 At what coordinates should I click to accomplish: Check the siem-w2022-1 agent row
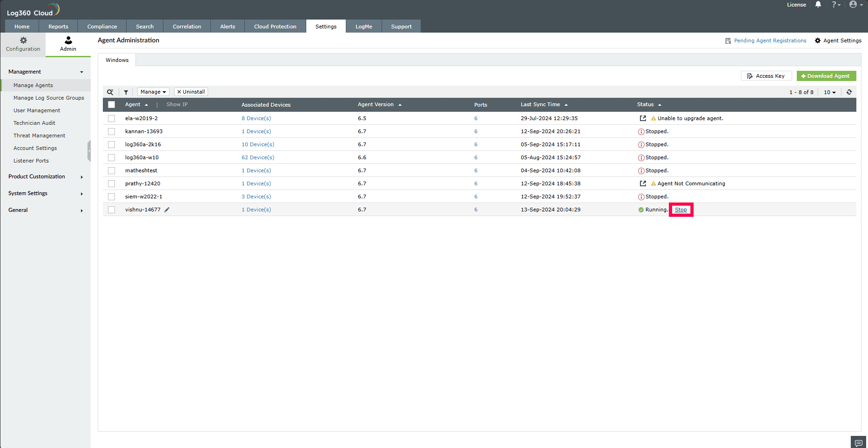click(x=111, y=197)
